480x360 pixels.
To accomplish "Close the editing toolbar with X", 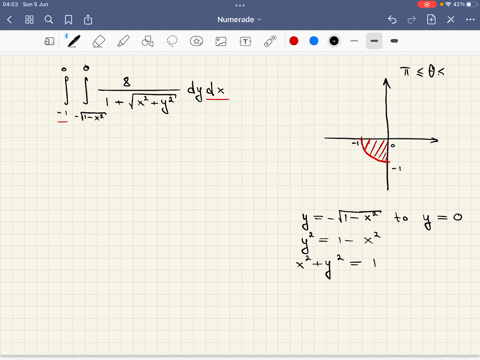I will 451,20.
